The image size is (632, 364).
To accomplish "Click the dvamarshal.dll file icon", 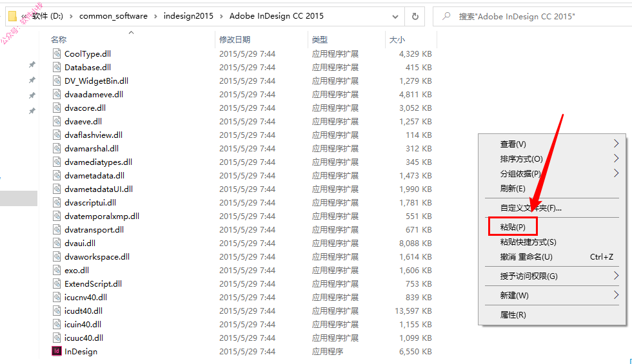I will pyautogui.click(x=57, y=148).
